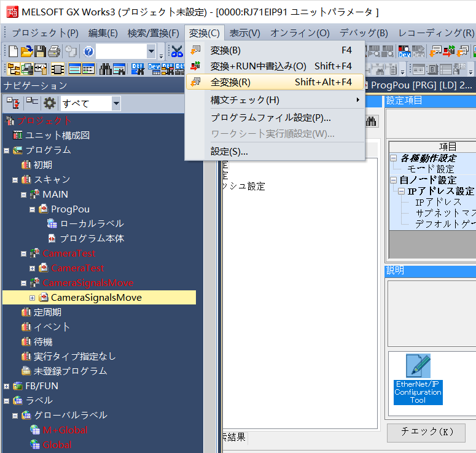Open the EtherNet/IP Configuration Tool icon
Image resolution: width=476 pixels, height=453 pixels.
(x=418, y=379)
